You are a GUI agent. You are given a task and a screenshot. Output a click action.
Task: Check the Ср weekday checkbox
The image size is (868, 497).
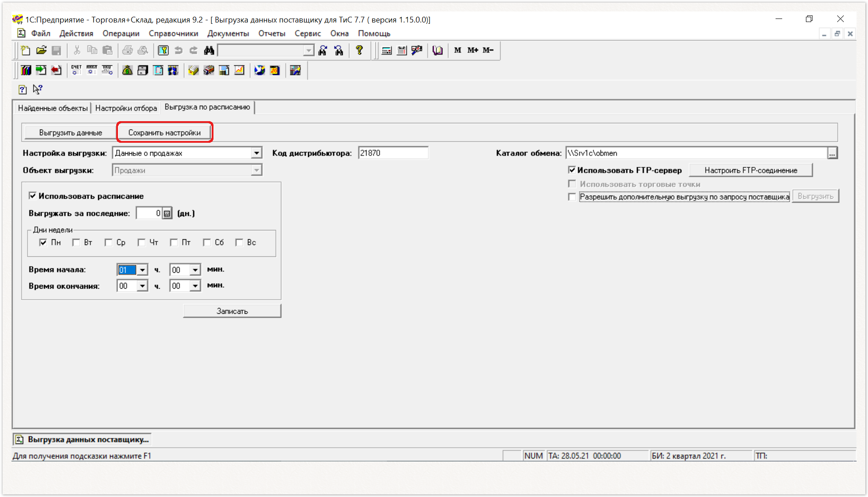[108, 242]
